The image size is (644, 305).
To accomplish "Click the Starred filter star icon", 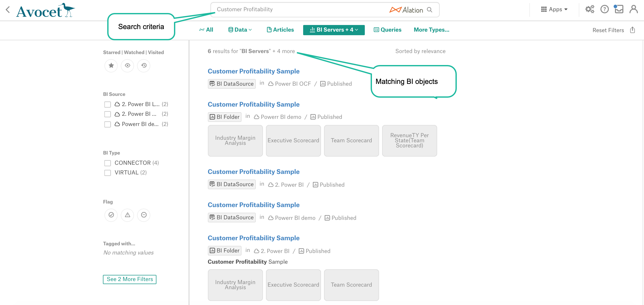I will click(x=111, y=66).
